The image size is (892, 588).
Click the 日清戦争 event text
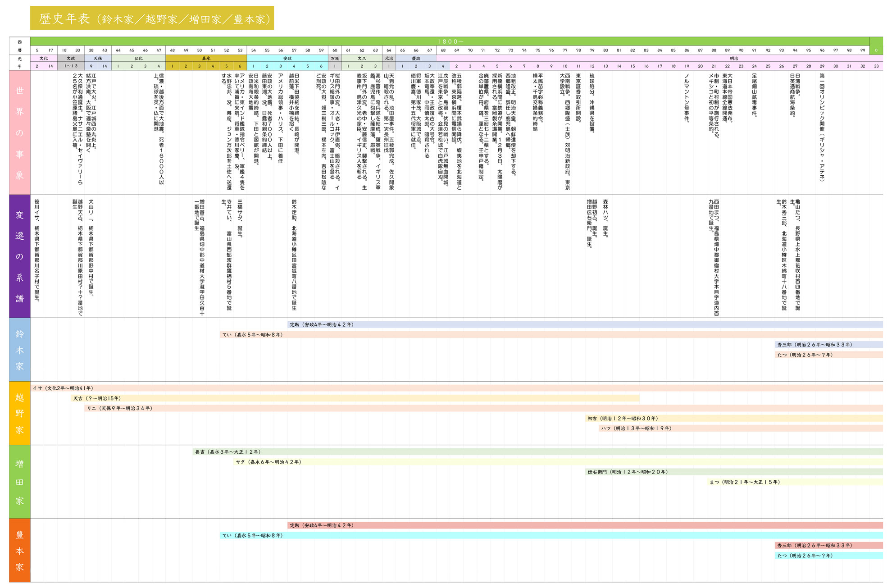click(798, 85)
